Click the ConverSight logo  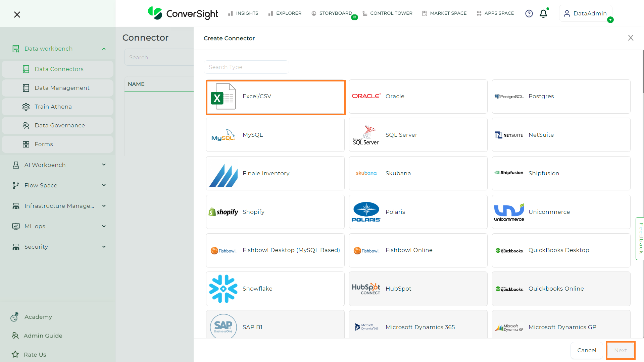(x=183, y=13)
